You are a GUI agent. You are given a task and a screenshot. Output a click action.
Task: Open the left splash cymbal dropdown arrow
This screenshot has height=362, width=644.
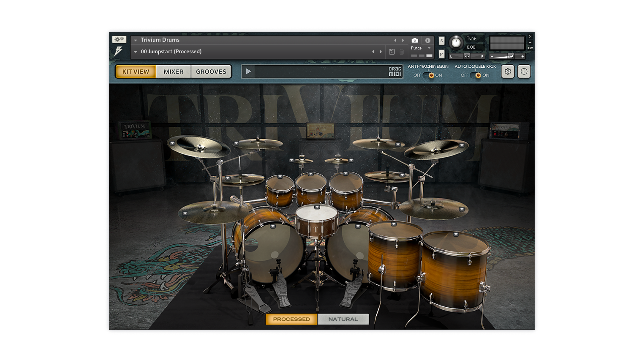[291, 160]
